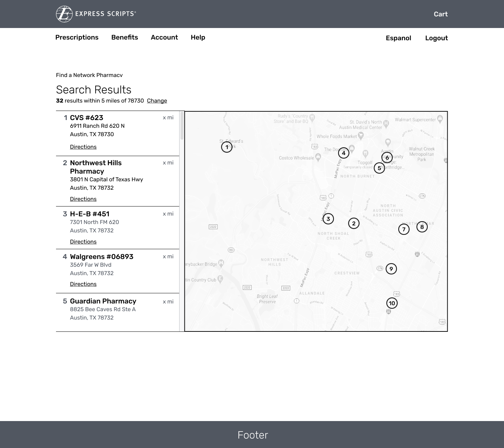Viewport: 504px width, 448px height.
Task: Click Walnut Creek Metropolitan Park label
Action: tap(422, 154)
